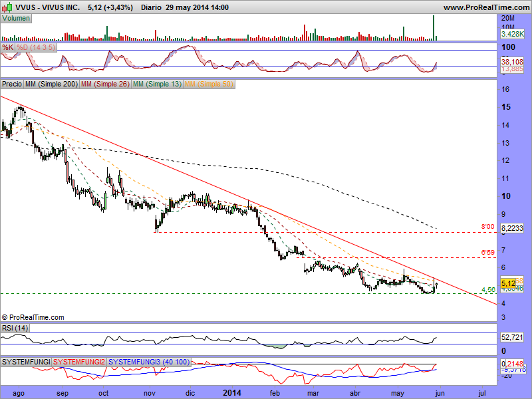Click the 8,2233 price value box
Image resolution: width=532 pixels, height=399 pixels.
(512, 228)
